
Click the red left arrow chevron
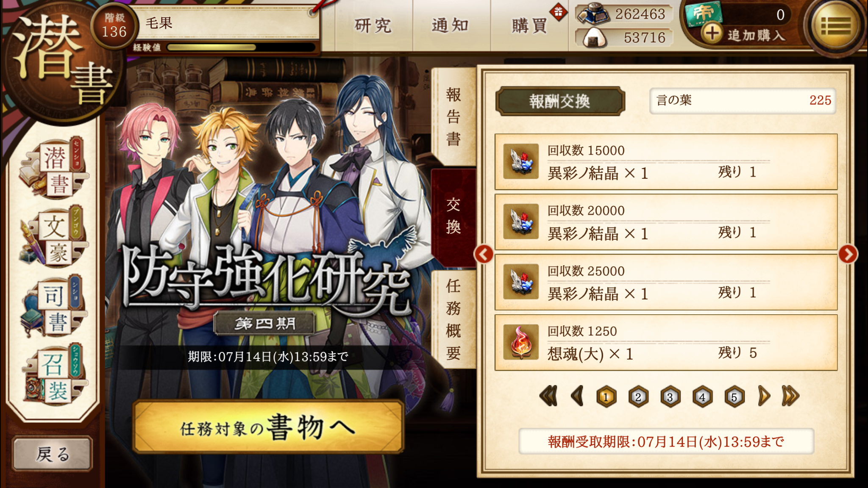point(484,254)
